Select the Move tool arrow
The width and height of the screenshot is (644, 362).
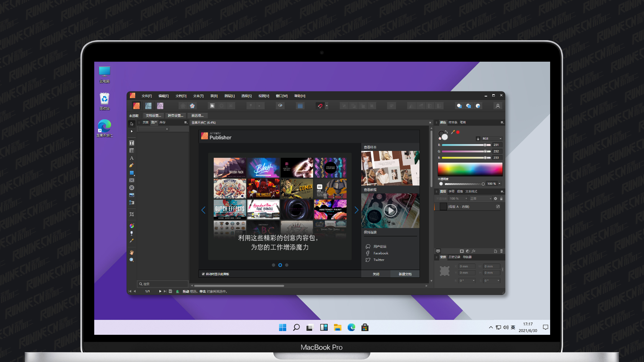132,124
